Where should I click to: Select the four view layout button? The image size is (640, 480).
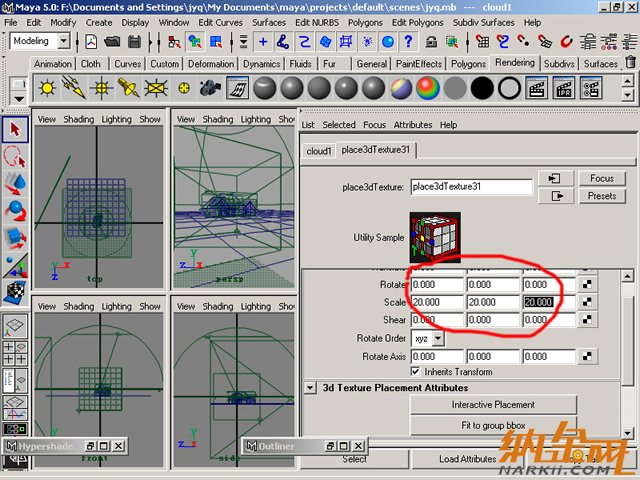pyautogui.click(x=15, y=353)
